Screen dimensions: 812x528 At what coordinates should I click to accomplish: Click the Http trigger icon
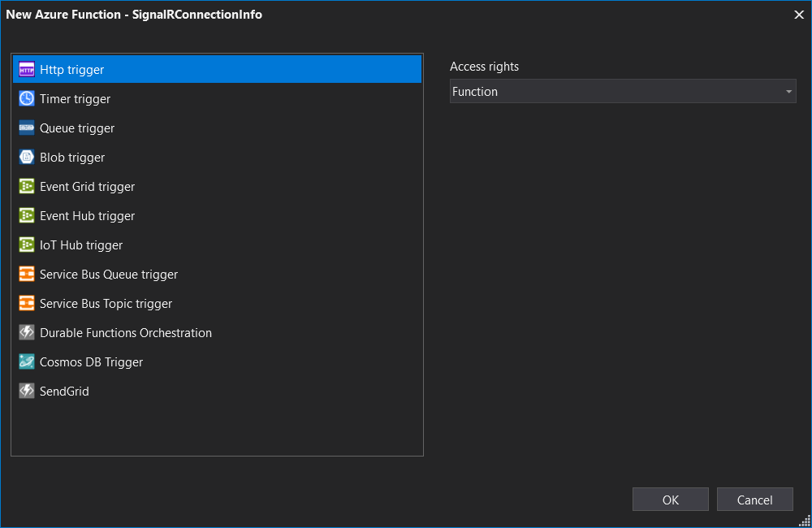(27, 69)
